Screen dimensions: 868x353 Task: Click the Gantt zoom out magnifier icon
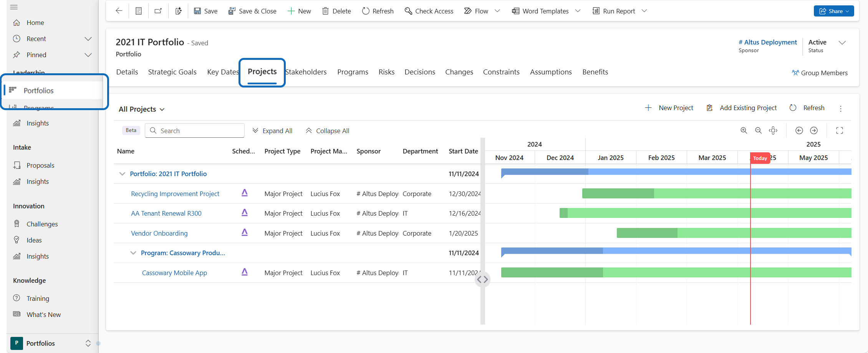(758, 130)
